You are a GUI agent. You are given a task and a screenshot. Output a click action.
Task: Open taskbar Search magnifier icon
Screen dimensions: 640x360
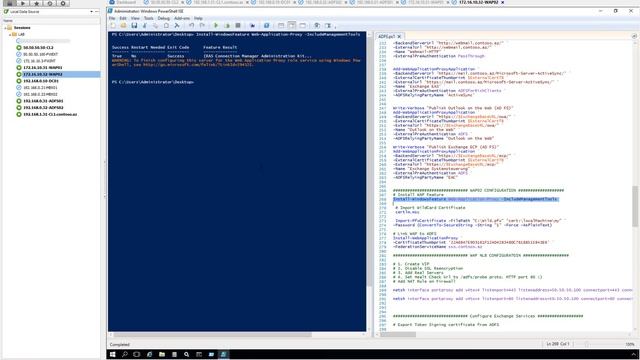[125, 354]
